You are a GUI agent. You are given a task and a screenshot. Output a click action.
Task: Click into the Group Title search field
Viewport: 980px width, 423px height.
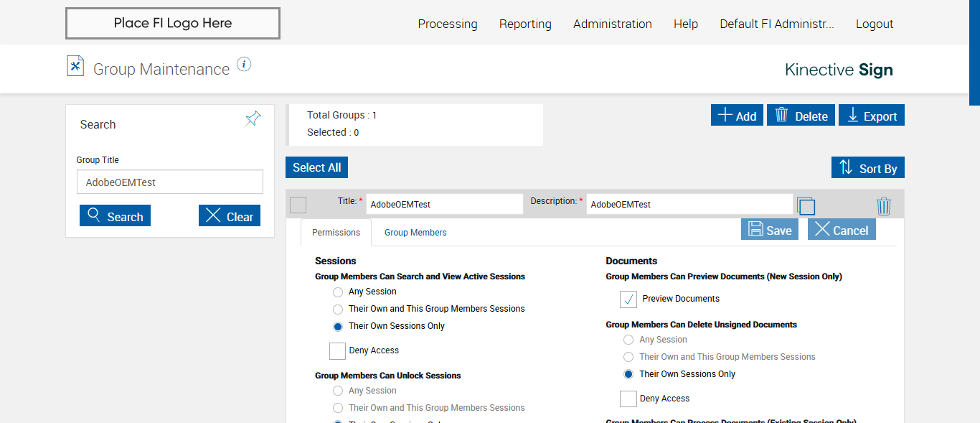click(170, 182)
